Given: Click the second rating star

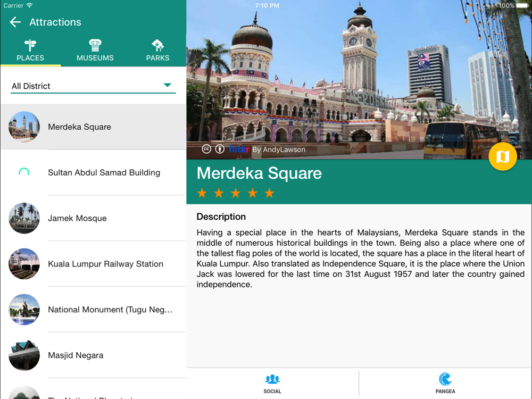Looking at the screenshot, I should click(x=219, y=193).
